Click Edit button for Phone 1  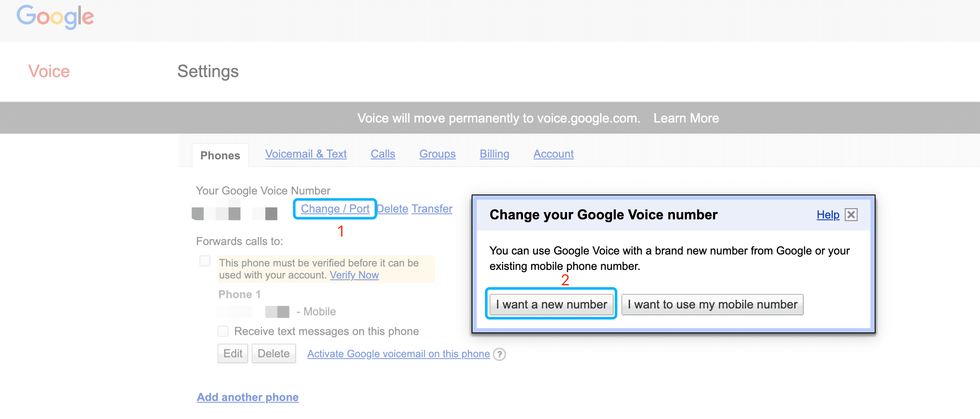233,353
